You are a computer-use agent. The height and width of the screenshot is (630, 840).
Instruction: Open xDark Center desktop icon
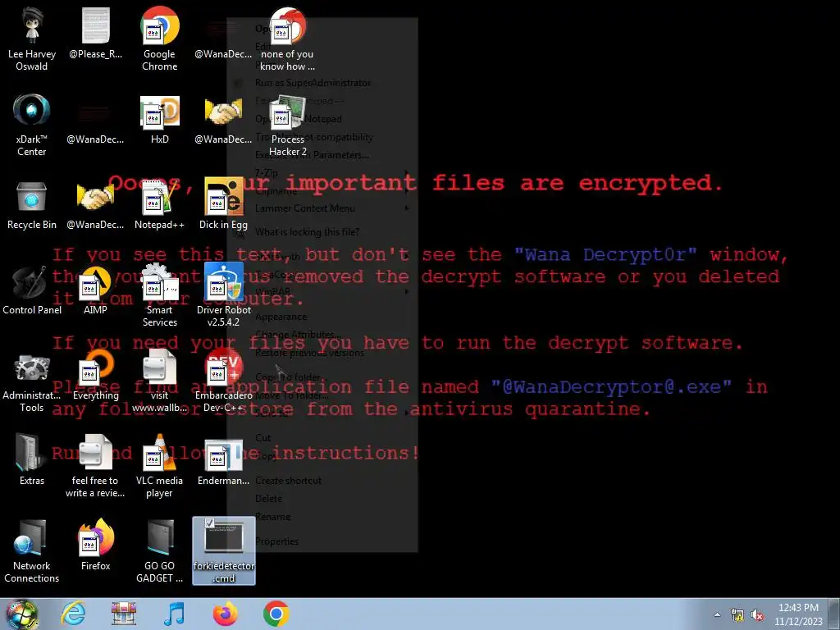32,125
